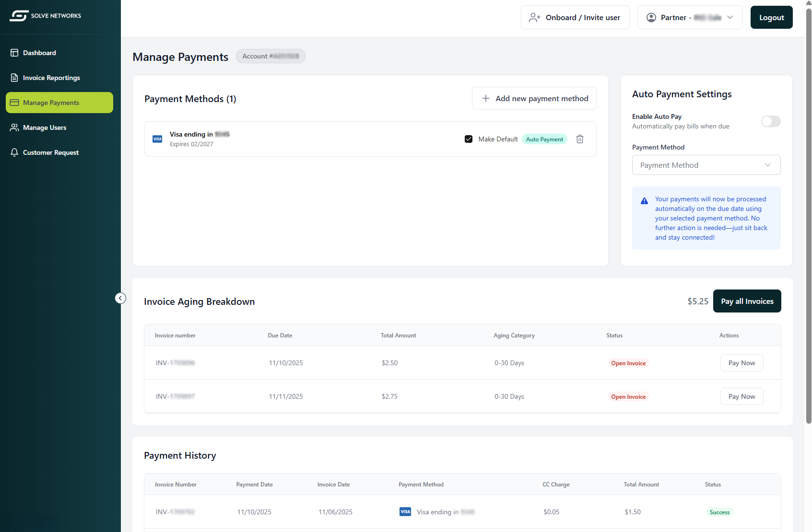812x532 pixels.
Task: Delete the Visa card with trash icon
Action: click(x=580, y=139)
